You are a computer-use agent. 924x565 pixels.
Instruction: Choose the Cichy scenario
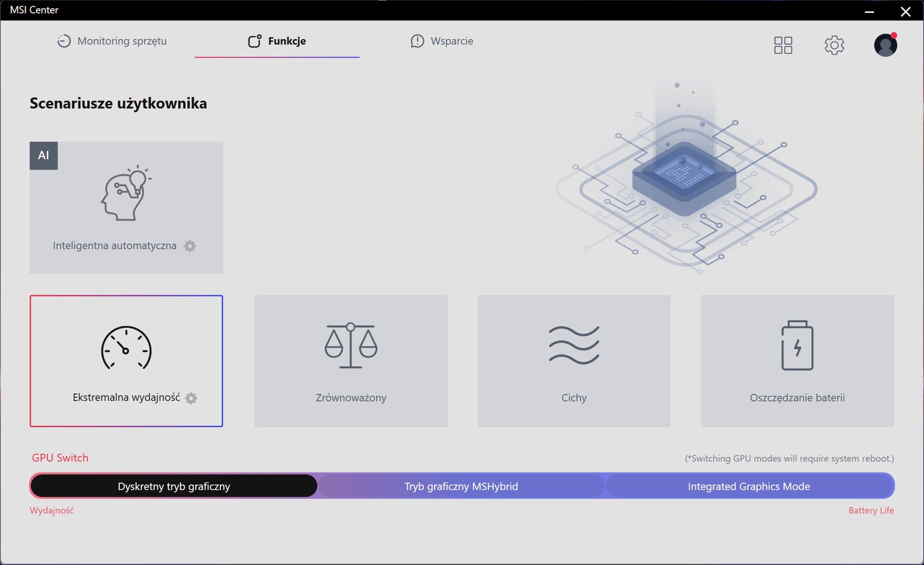(x=574, y=361)
